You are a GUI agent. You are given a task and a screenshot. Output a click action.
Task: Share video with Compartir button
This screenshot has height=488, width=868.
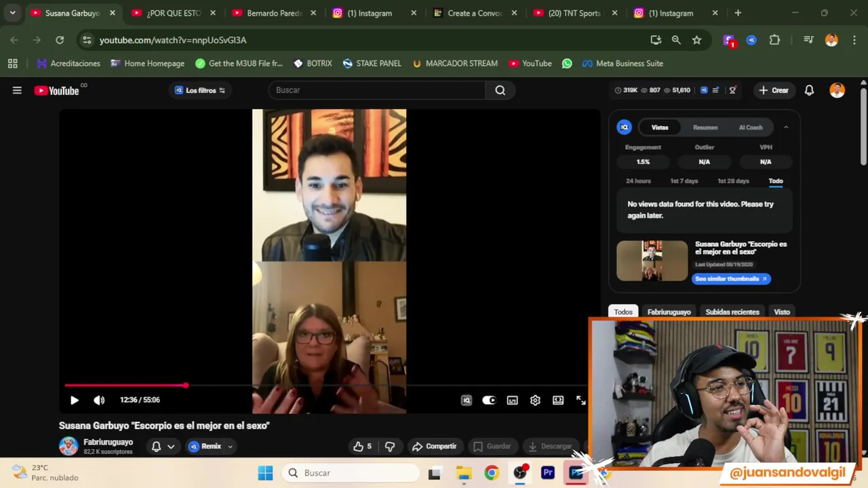coord(434,446)
